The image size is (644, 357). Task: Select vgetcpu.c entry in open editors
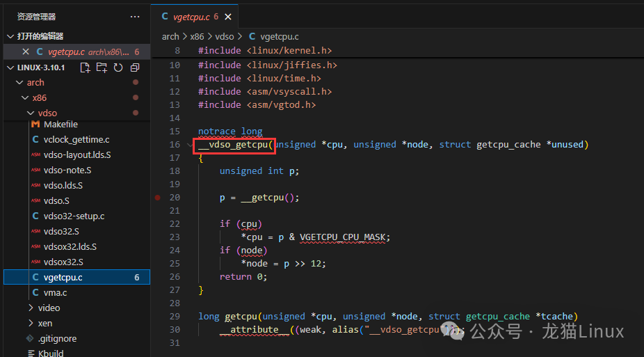[x=77, y=51]
